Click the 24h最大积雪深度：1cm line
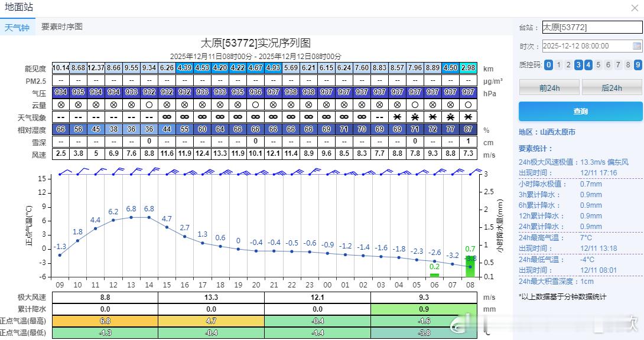 pyautogui.click(x=556, y=282)
